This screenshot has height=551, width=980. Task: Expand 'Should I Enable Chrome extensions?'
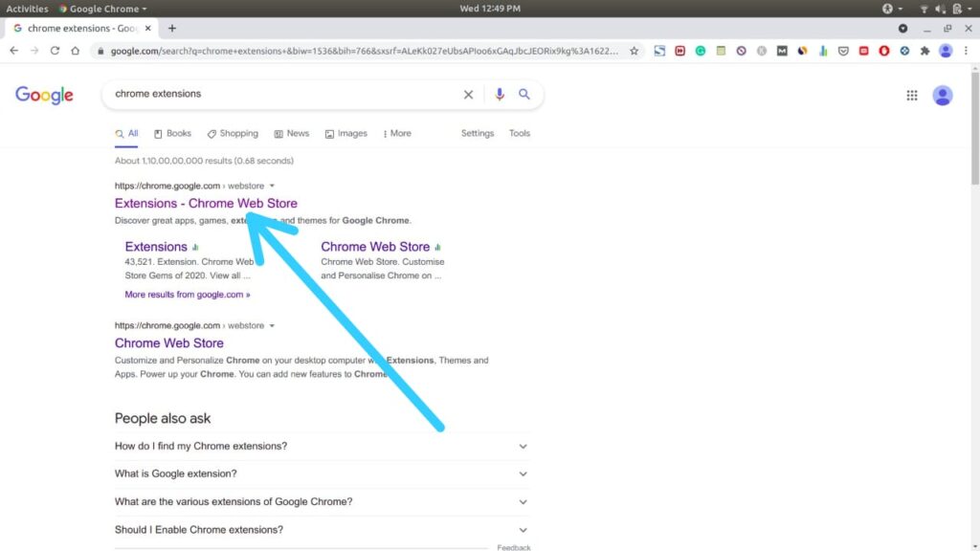point(322,530)
